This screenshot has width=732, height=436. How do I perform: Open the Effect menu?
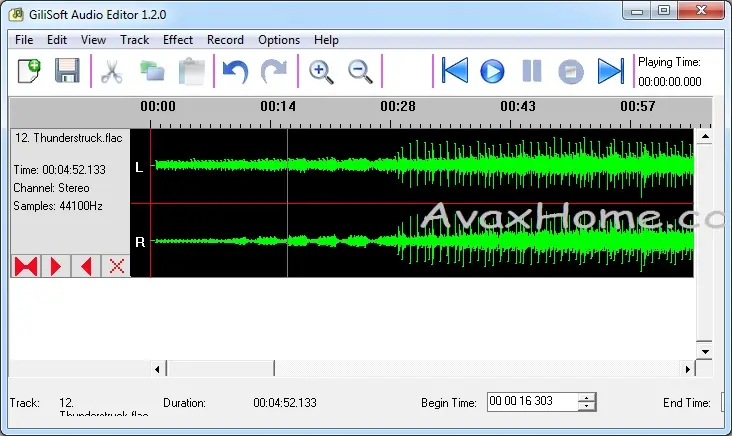(178, 40)
